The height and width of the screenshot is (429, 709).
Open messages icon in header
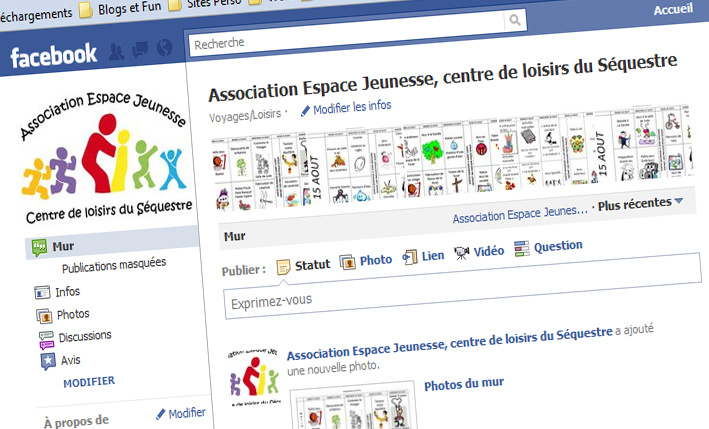[x=140, y=50]
